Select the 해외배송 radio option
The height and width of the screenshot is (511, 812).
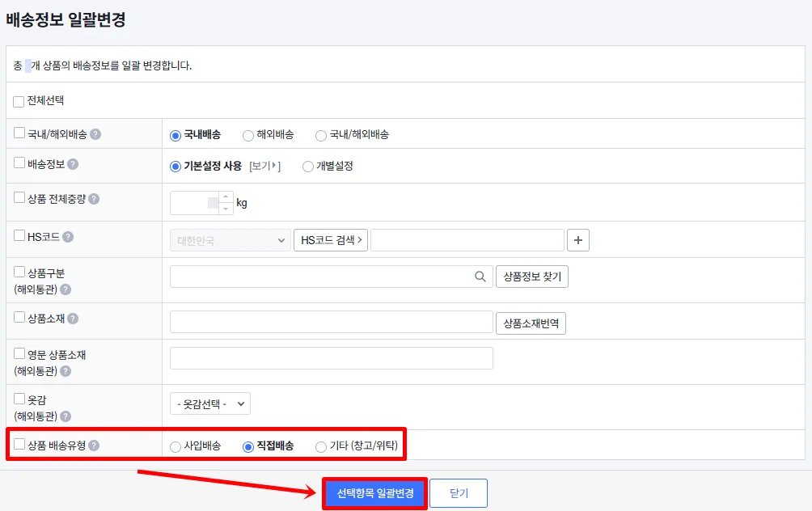click(248, 136)
